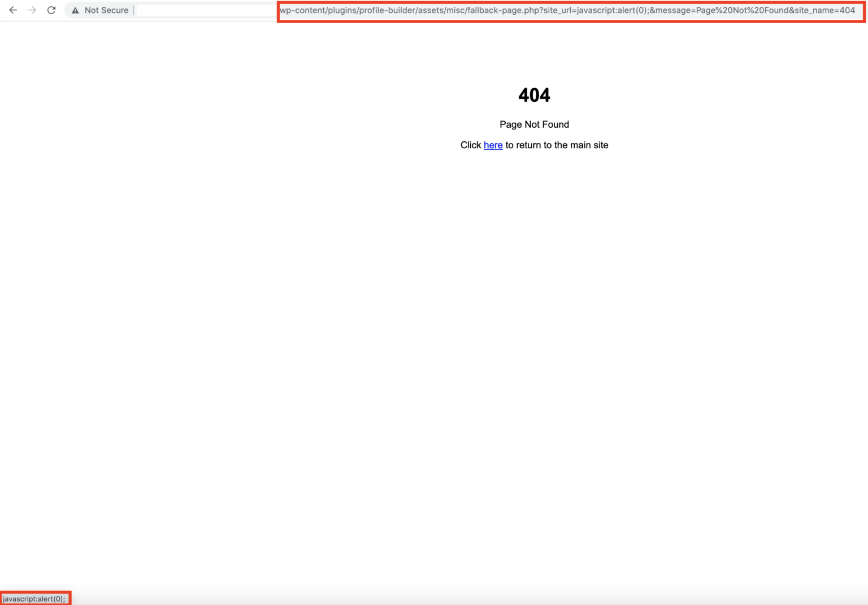
Task: Click the blank white page background
Action: (x=226, y=339)
